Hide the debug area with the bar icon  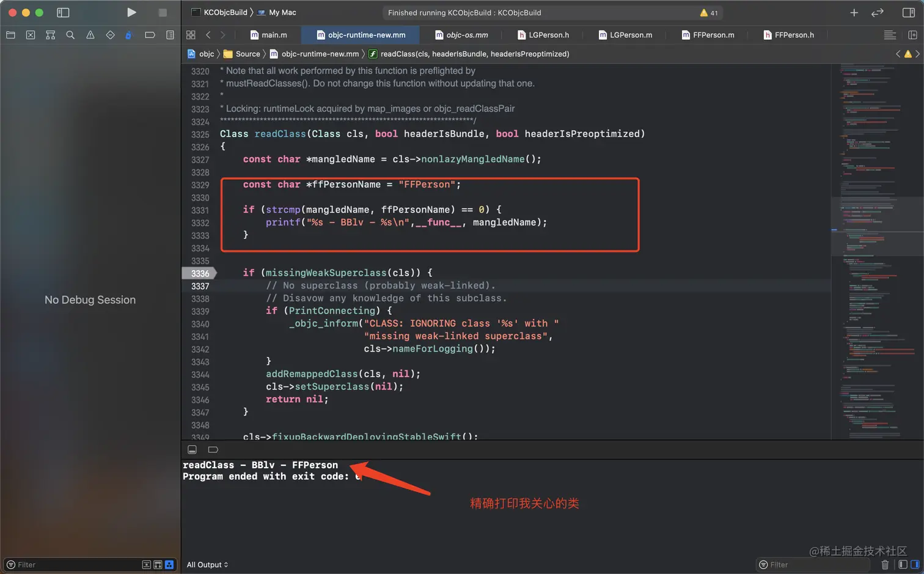click(192, 449)
